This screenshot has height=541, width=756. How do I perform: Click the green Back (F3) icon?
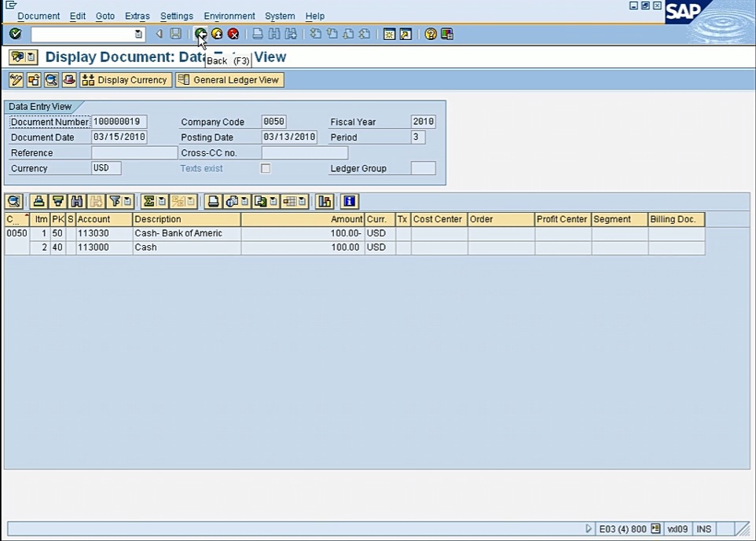click(x=200, y=34)
